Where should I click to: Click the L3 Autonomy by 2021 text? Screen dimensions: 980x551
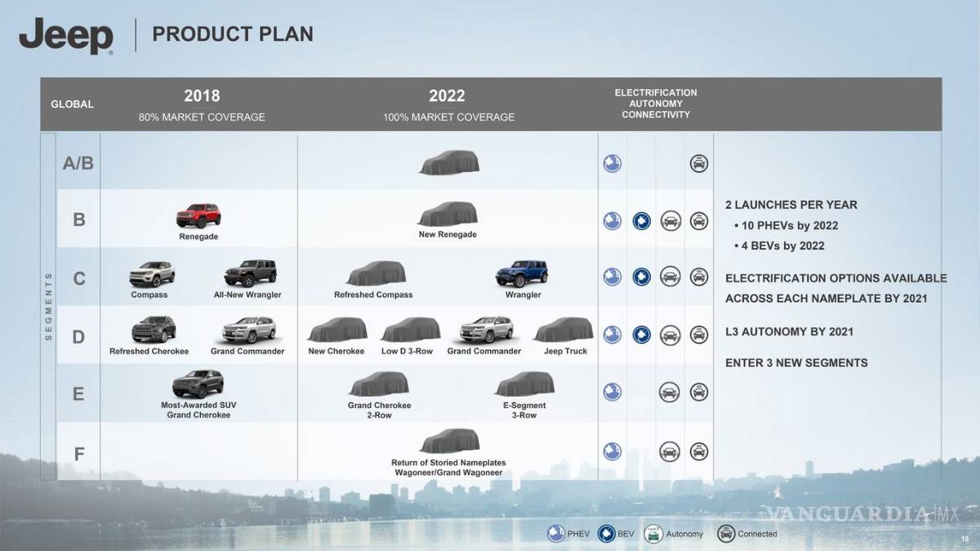[x=790, y=331]
